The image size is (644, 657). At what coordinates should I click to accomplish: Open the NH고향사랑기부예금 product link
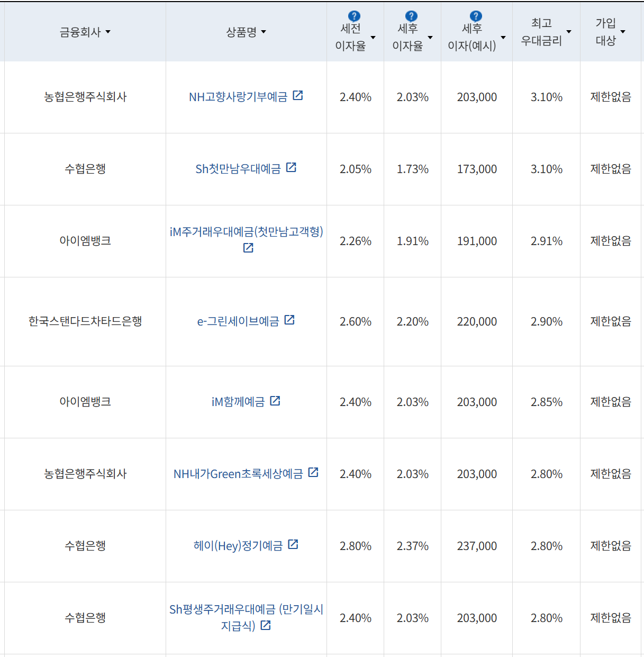tap(238, 96)
